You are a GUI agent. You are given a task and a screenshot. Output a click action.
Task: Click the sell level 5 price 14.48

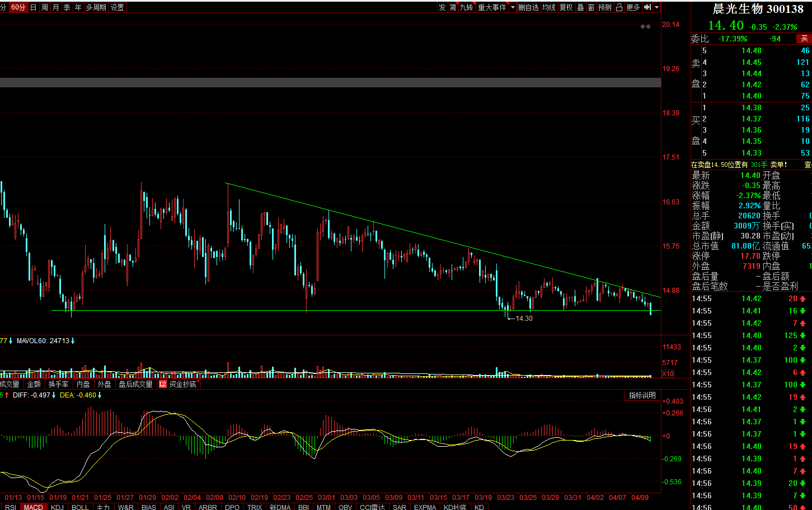tap(752, 50)
